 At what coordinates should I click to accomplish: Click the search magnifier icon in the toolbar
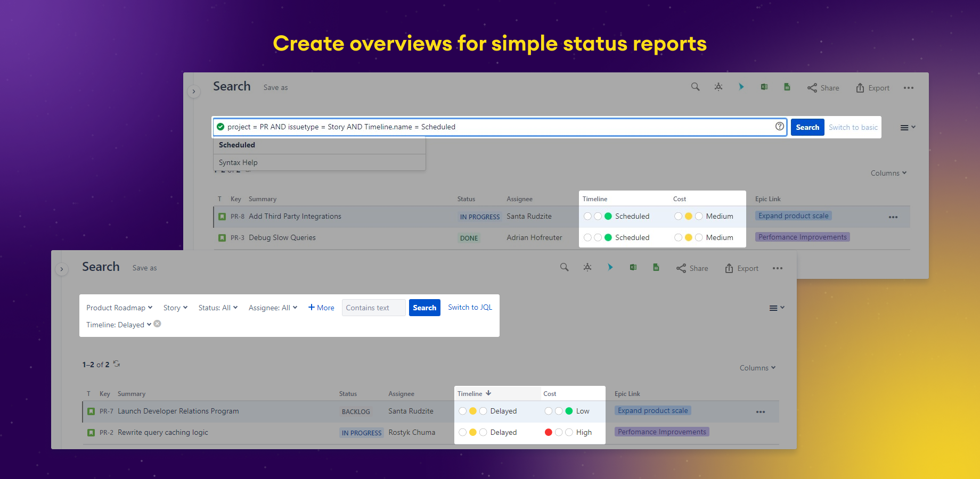(695, 86)
